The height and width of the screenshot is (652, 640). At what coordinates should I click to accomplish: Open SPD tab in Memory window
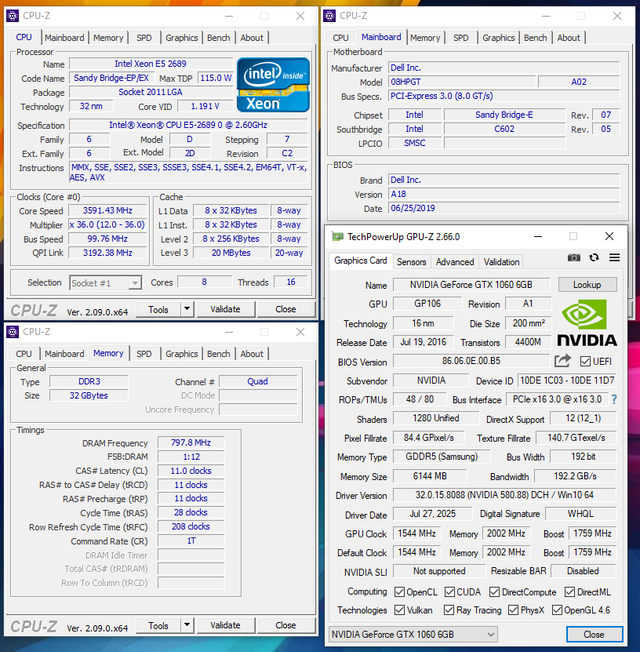(144, 354)
